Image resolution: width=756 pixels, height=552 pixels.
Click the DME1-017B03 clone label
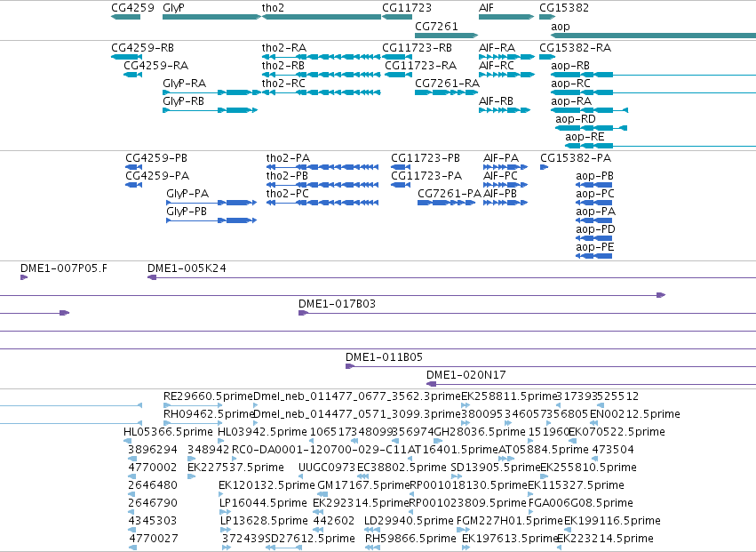(x=337, y=304)
